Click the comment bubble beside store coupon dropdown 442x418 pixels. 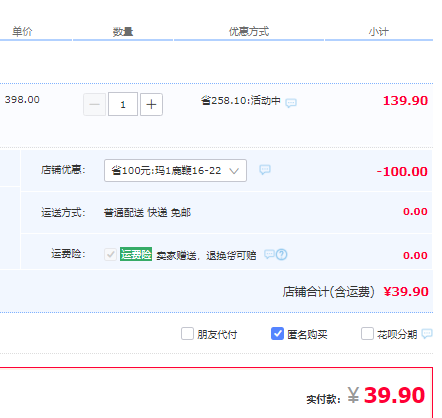[x=265, y=170]
